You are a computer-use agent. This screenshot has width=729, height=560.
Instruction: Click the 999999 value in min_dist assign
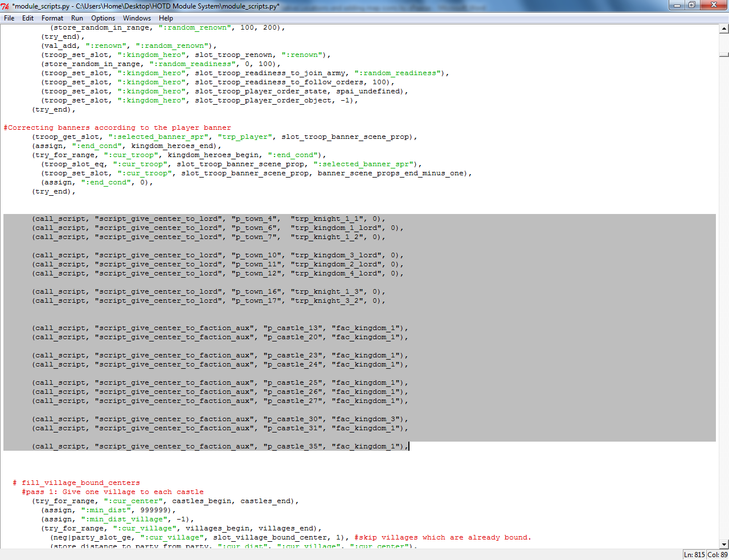click(154, 510)
